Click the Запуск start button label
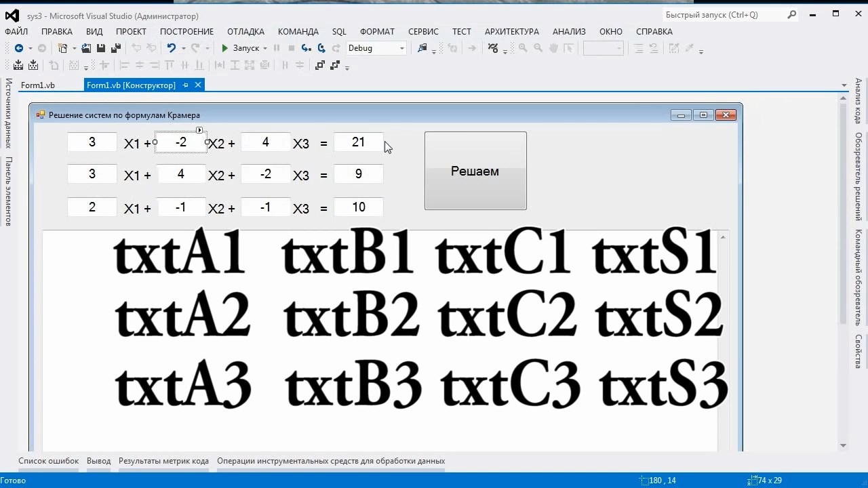This screenshot has width=868, height=488. point(246,48)
